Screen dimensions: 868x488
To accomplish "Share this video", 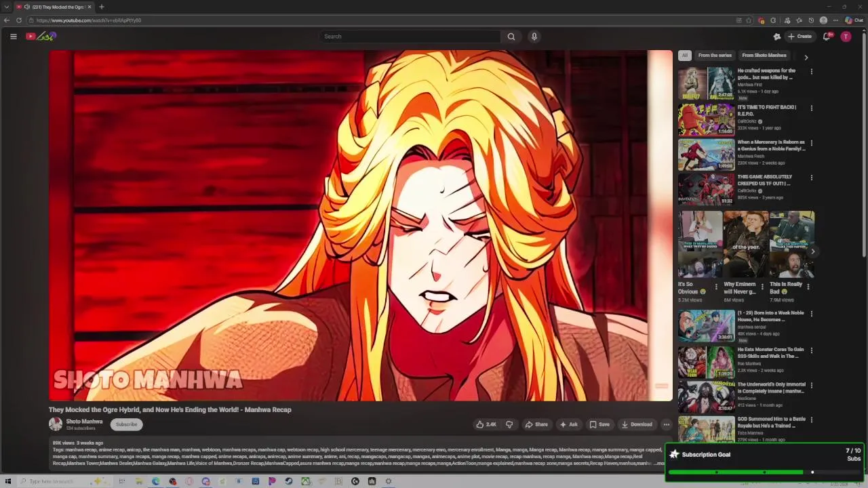I will click(x=536, y=424).
